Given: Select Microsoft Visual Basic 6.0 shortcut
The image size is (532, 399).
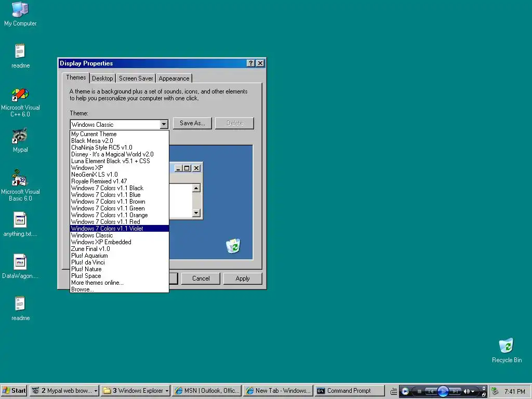Looking at the screenshot, I should (20, 185).
